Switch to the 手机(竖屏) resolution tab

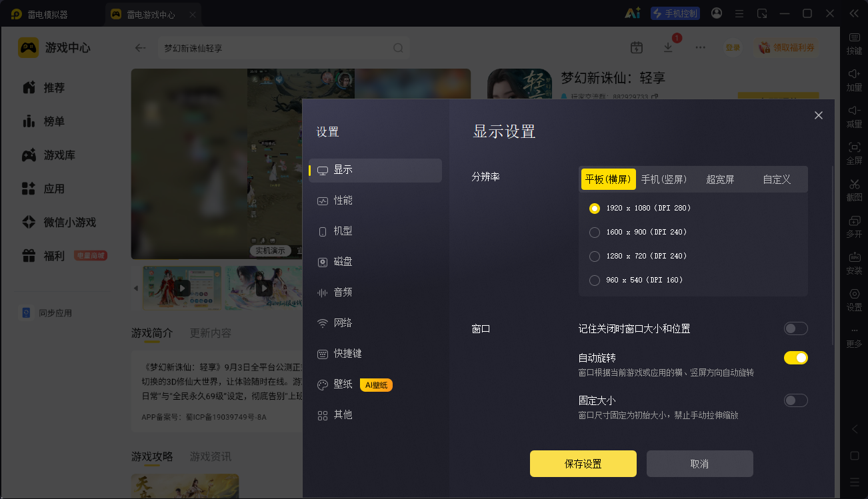(664, 179)
